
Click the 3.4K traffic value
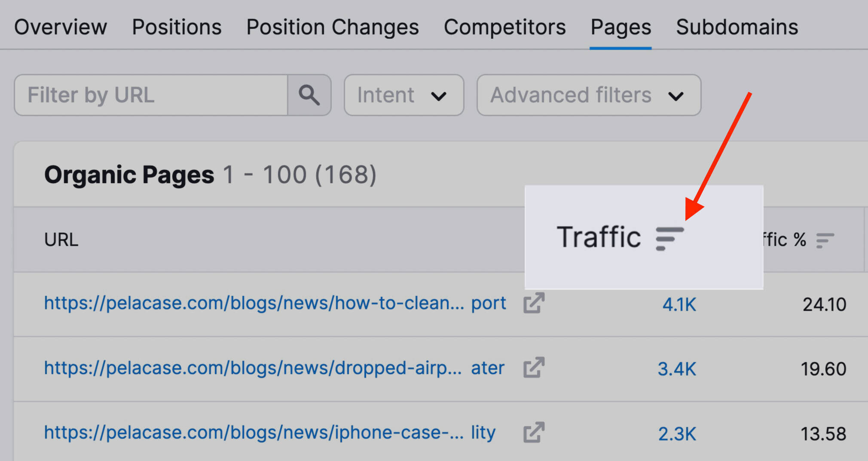(x=677, y=369)
